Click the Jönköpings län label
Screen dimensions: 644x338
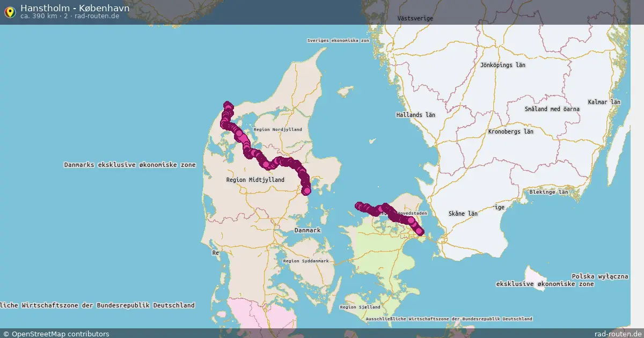(x=503, y=65)
